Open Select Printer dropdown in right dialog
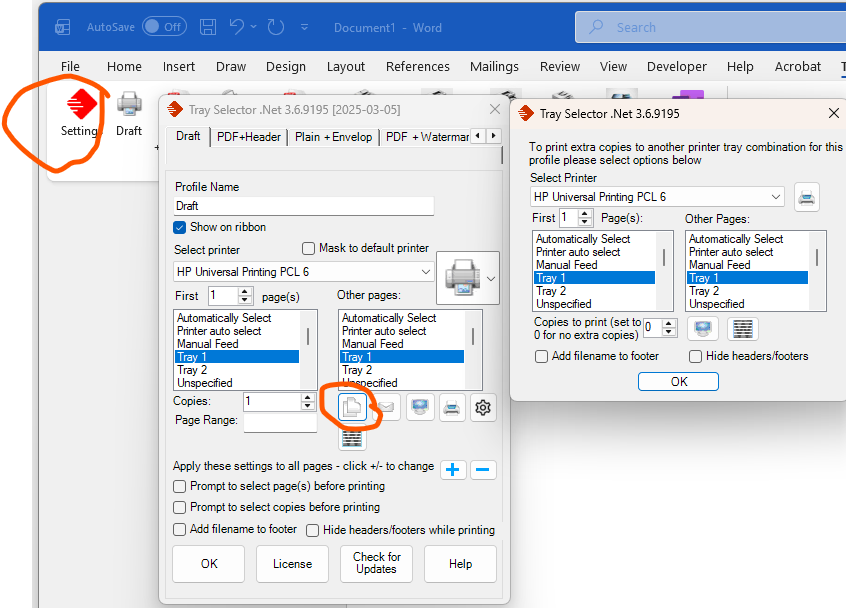 [774, 197]
